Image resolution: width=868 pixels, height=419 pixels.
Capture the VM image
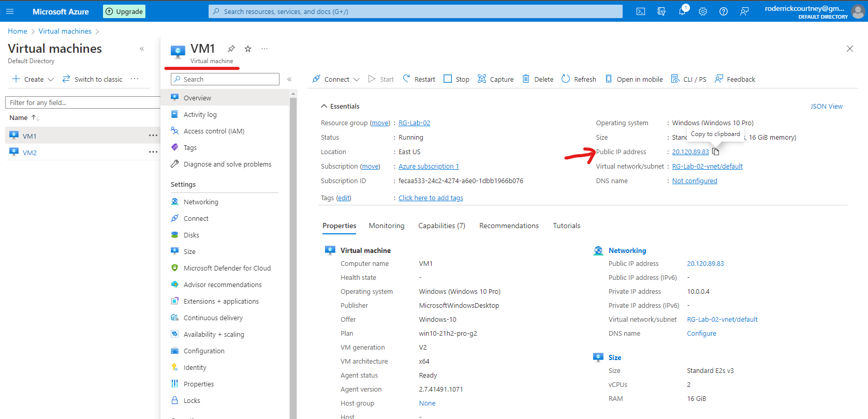(495, 79)
